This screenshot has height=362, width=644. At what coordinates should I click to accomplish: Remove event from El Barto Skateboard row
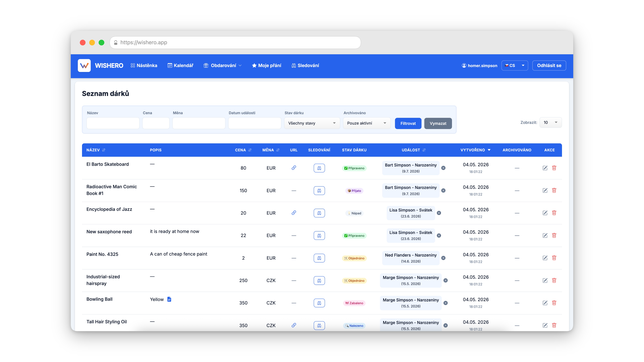pos(443,168)
